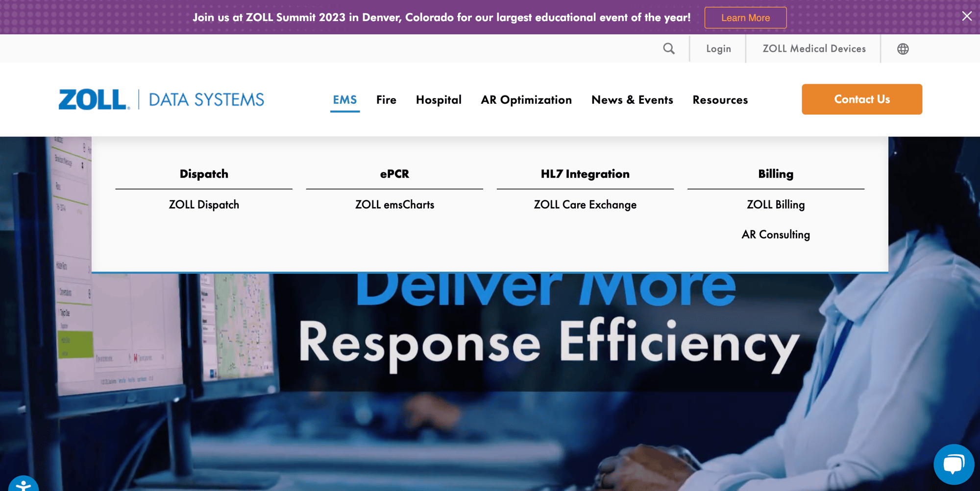Open the AR Optimization menu
This screenshot has height=491, width=980.
point(526,100)
